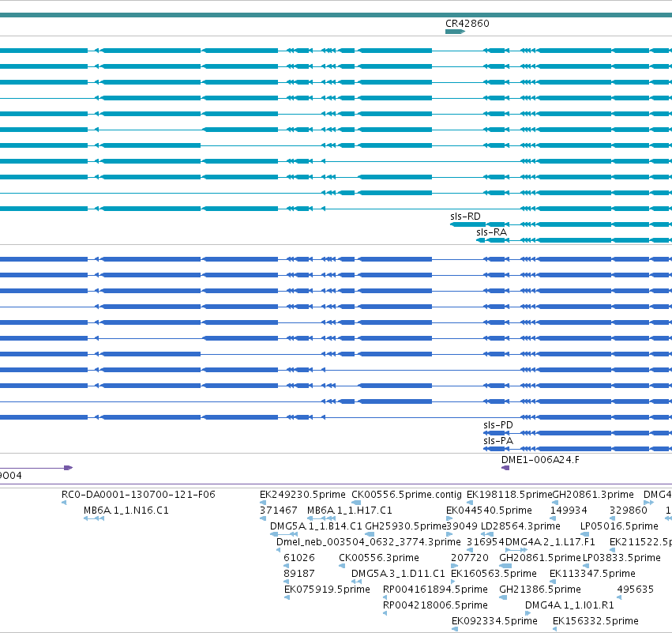Click the 207720 feature label
The image size is (672, 633).
tap(470, 558)
